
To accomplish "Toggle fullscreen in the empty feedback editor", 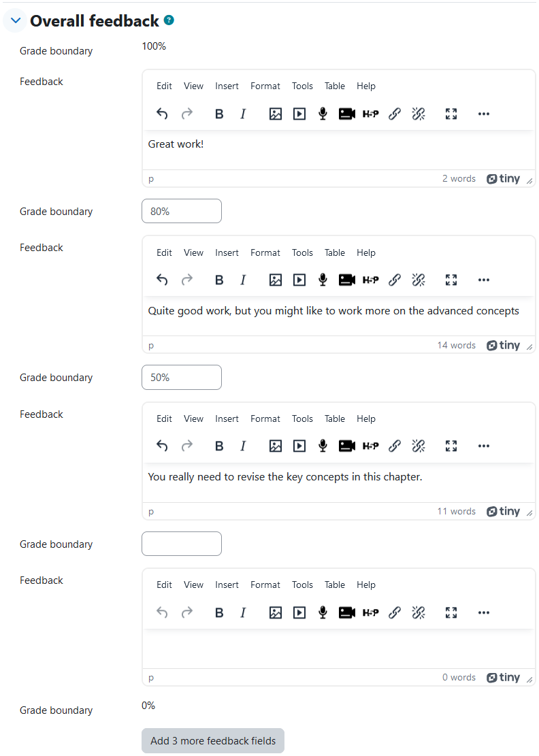I will coord(451,612).
